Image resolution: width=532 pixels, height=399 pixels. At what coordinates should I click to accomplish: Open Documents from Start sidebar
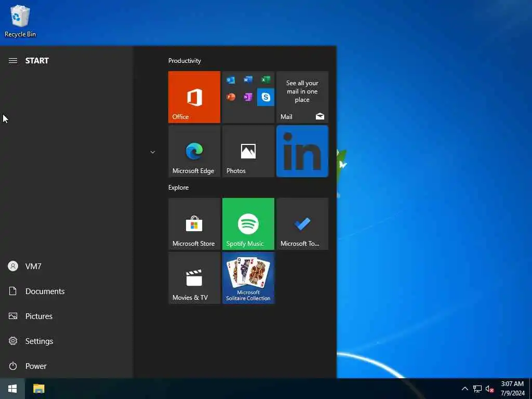pyautogui.click(x=66, y=291)
